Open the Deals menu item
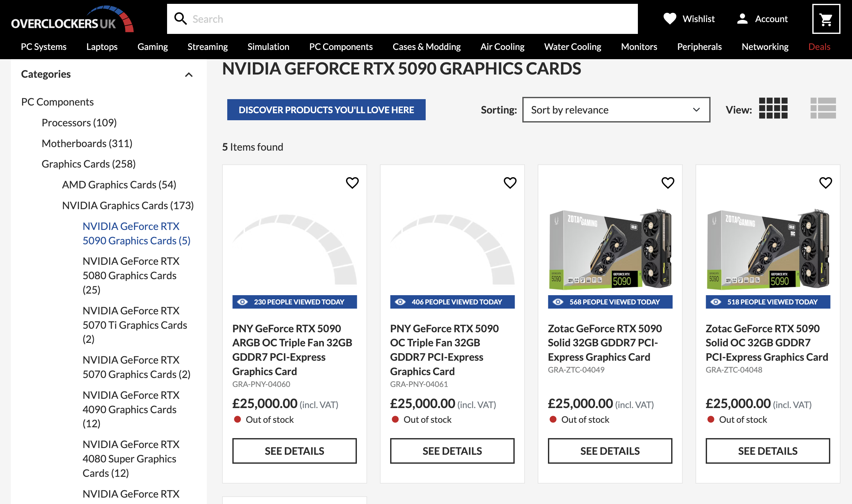This screenshot has width=852, height=504. 819,46
